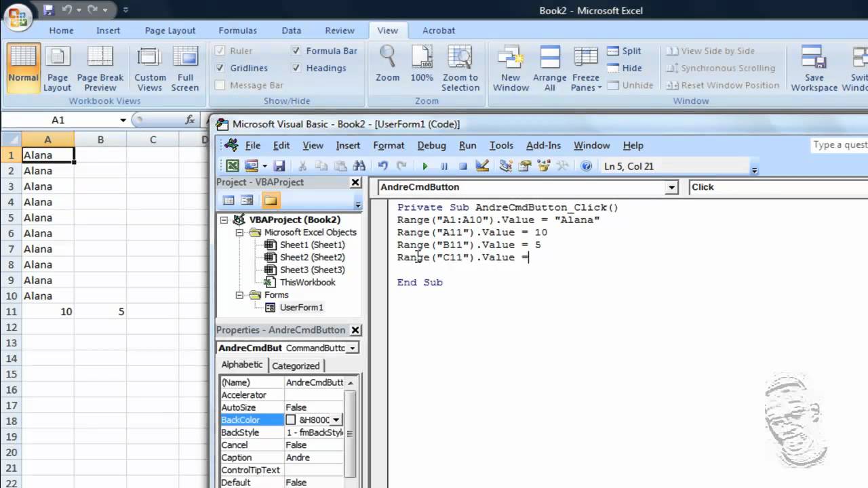This screenshot has width=868, height=488.
Task: Open the Tools menu in VBA editor
Action: click(501, 145)
